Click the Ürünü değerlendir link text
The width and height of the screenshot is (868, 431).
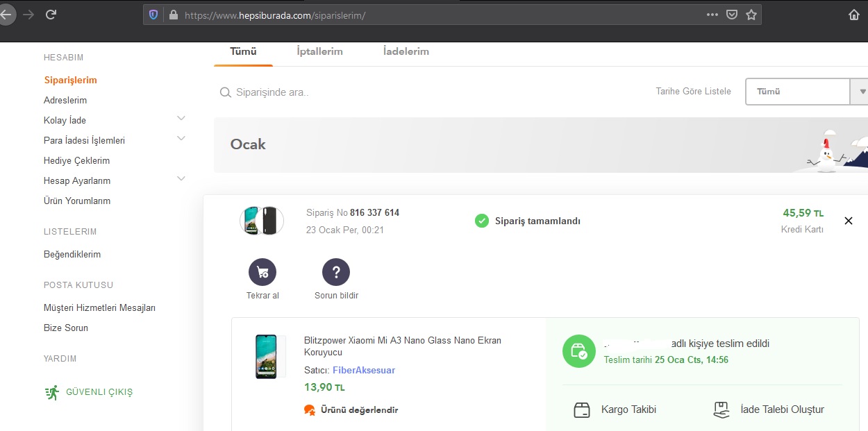click(359, 410)
